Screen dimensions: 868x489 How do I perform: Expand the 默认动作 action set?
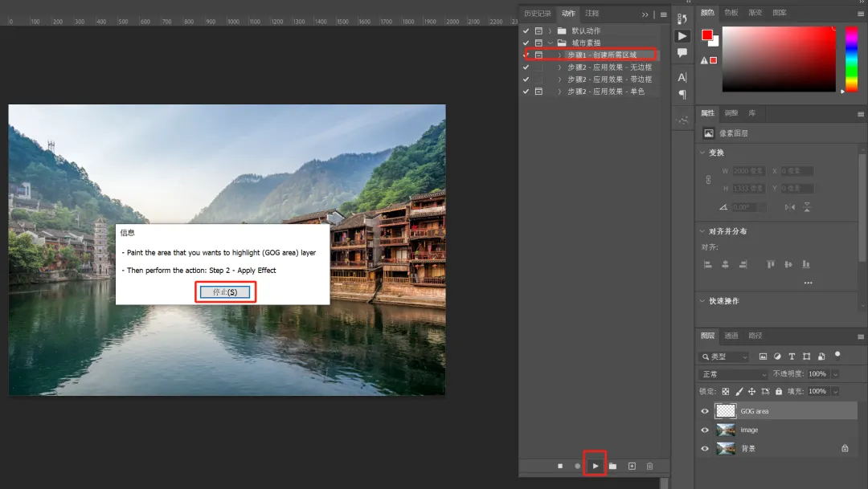(x=550, y=31)
